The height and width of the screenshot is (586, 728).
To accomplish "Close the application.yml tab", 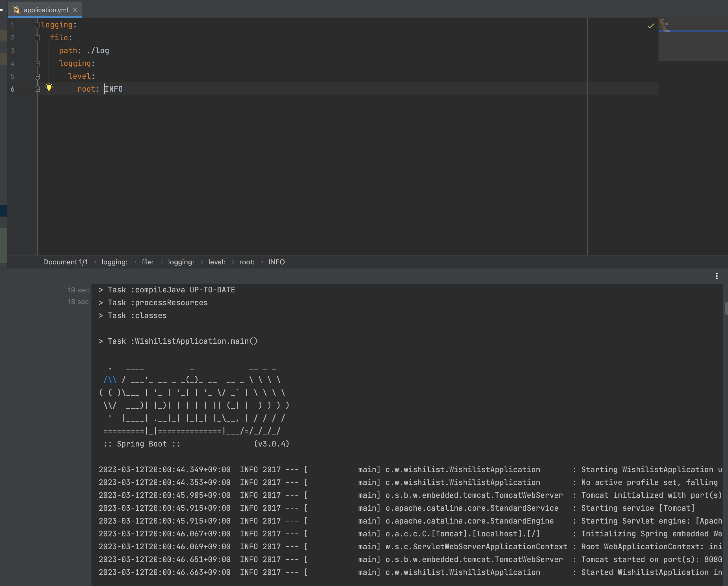I will click(75, 10).
